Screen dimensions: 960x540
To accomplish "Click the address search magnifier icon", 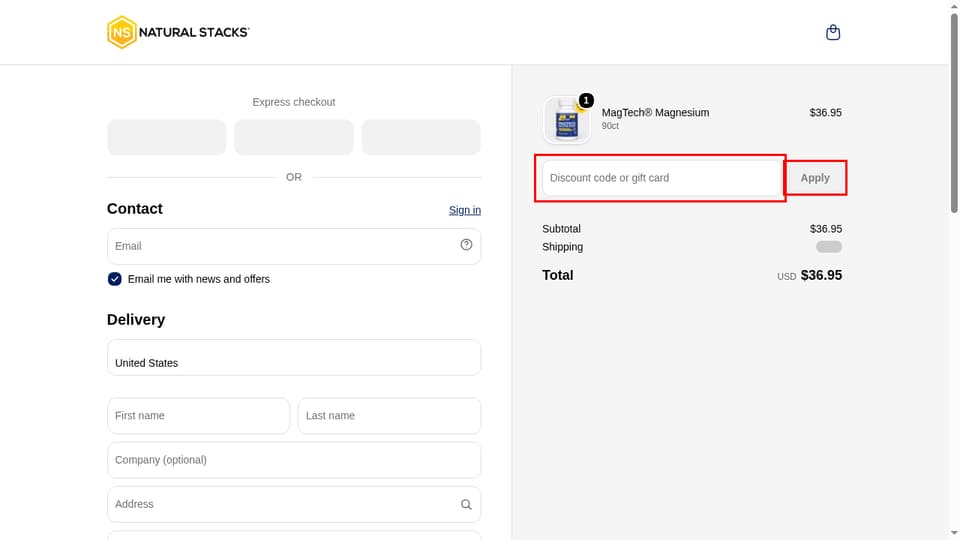I will (466, 504).
